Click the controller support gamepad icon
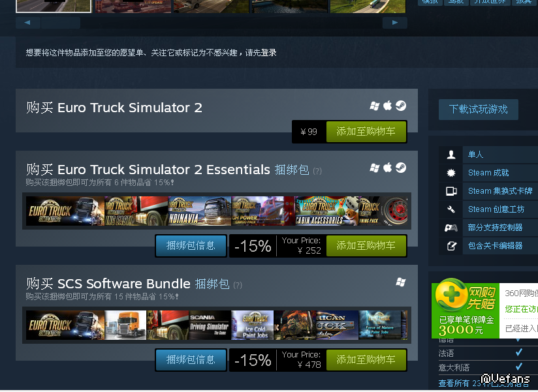The height and width of the screenshot is (392, 538). (451, 228)
